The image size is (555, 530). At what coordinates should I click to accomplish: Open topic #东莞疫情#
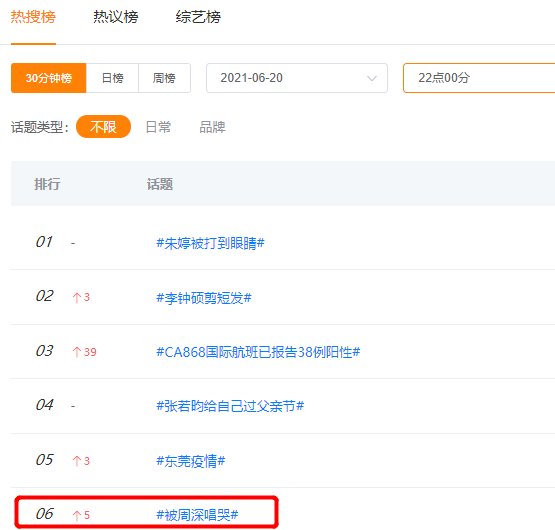[191, 461]
